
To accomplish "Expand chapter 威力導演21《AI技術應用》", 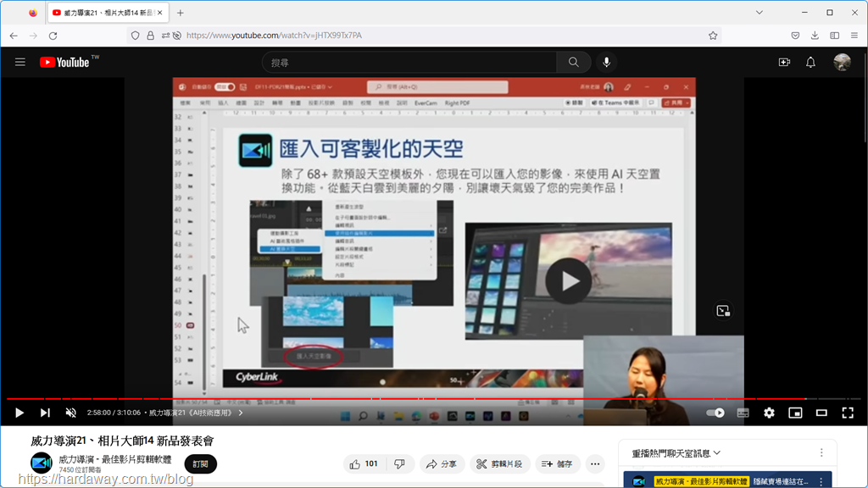I will [196, 413].
